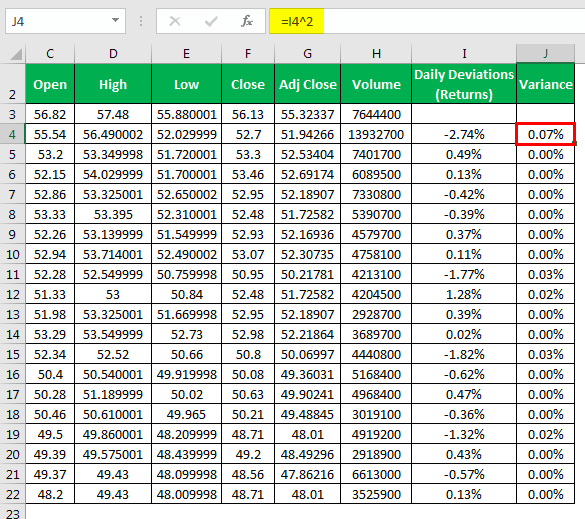This screenshot has height=519, width=585.
Task: Select cell with value 55.32337
Action: click(x=307, y=114)
